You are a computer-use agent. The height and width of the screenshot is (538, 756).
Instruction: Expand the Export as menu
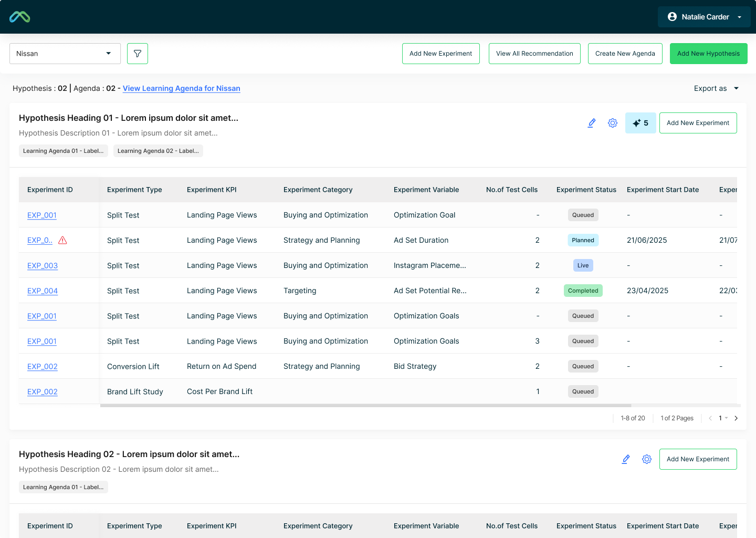tap(716, 88)
